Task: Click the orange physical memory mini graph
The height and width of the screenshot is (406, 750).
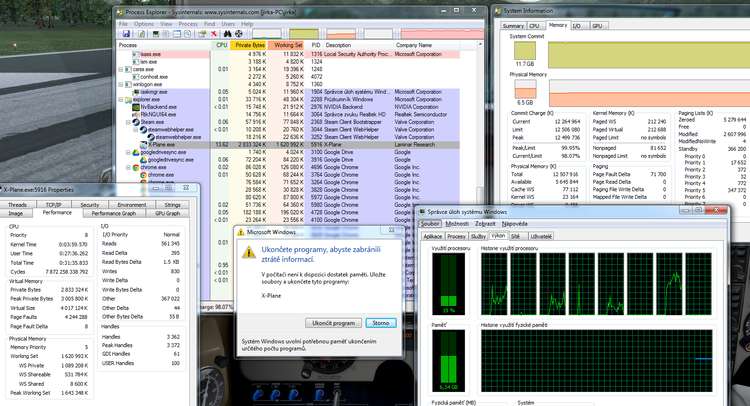Action: pyautogui.click(x=341, y=33)
